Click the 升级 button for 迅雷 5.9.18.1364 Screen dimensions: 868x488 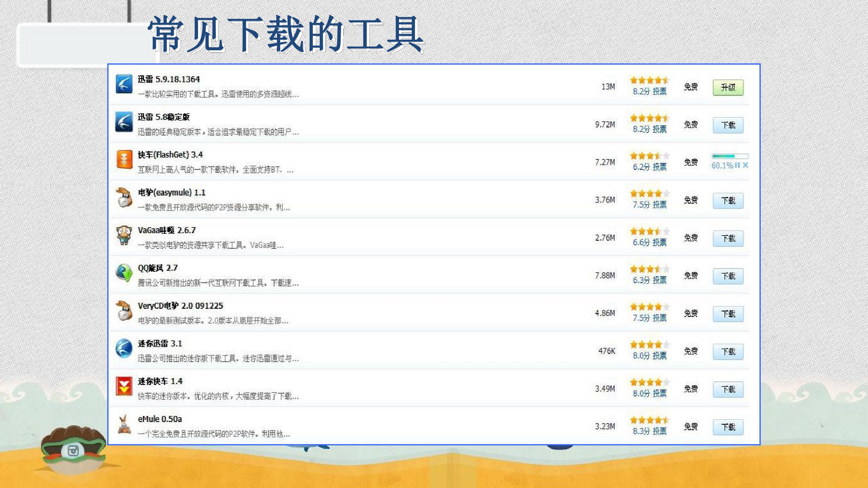coord(728,88)
